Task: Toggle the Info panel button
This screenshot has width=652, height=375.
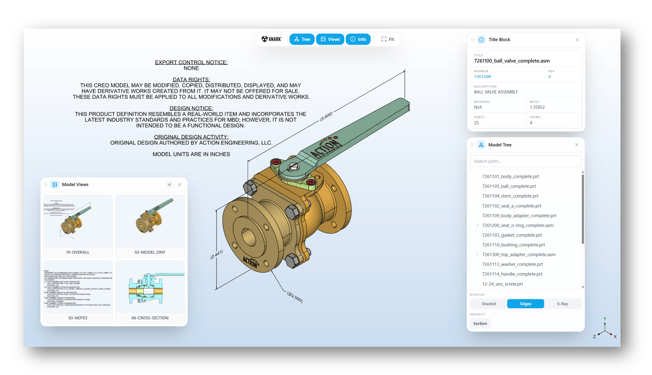Action: 358,39
